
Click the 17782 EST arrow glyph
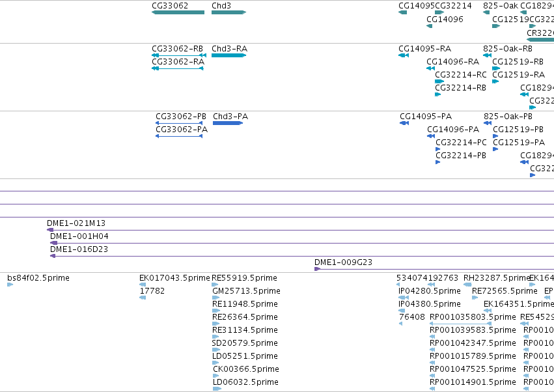pyautogui.click(x=143, y=298)
